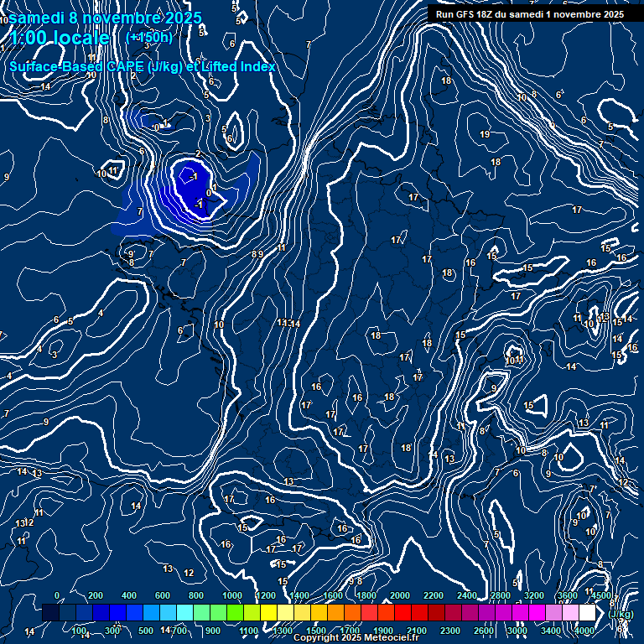
Task: Click the date title 'samedi 8 novembre 2025'
Action: click(105, 18)
